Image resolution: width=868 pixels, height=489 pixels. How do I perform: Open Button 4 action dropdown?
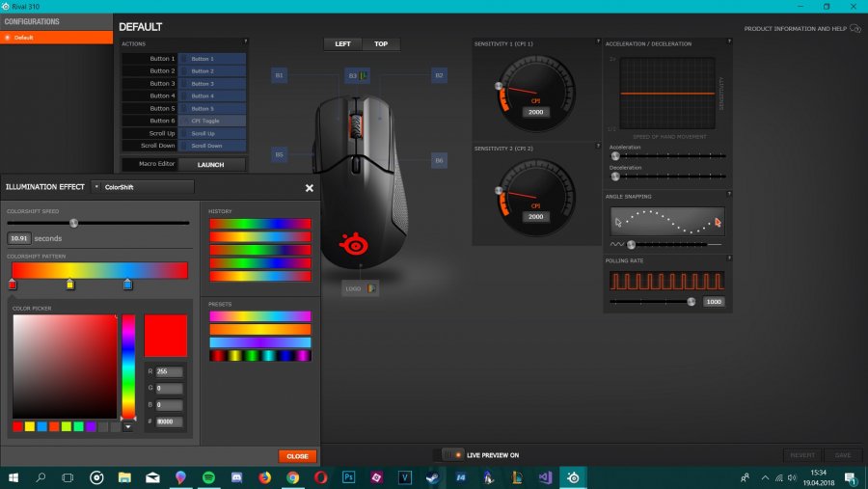click(212, 95)
